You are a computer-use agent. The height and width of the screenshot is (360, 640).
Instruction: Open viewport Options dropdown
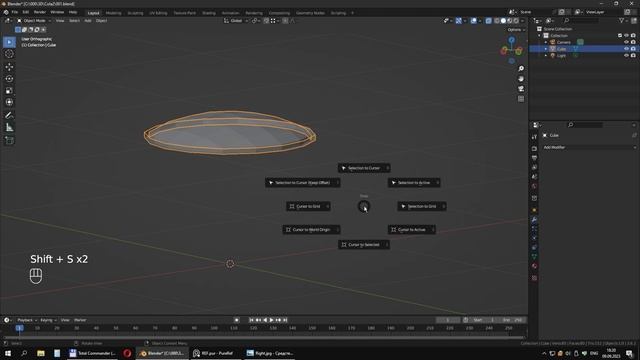coord(516,30)
